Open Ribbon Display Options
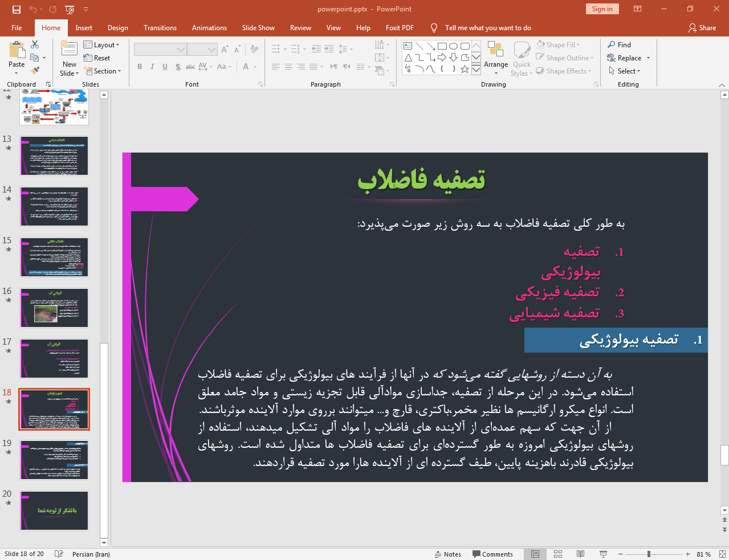This screenshot has width=729, height=560. click(638, 9)
